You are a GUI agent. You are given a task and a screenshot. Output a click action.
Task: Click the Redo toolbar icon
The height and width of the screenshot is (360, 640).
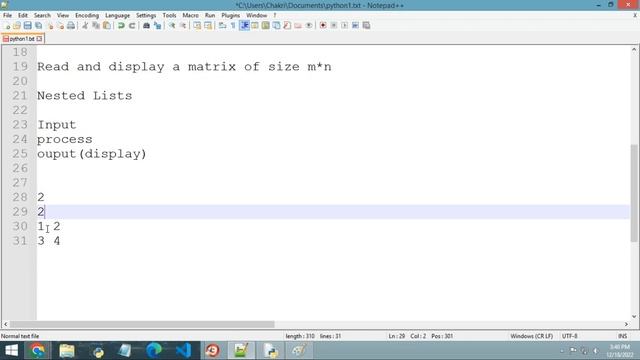coord(132,26)
